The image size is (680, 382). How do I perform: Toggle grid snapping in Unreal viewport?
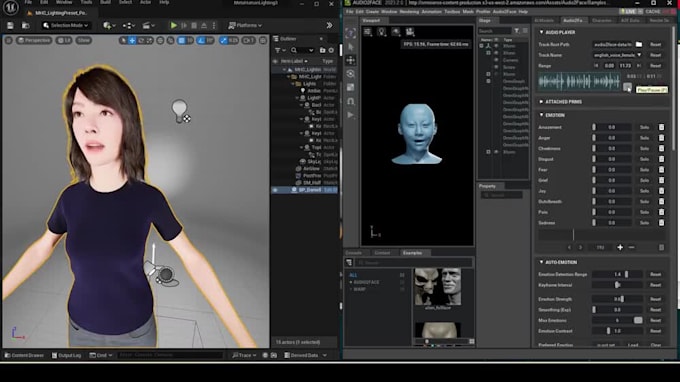pyautogui.click(x=182, y=40)
